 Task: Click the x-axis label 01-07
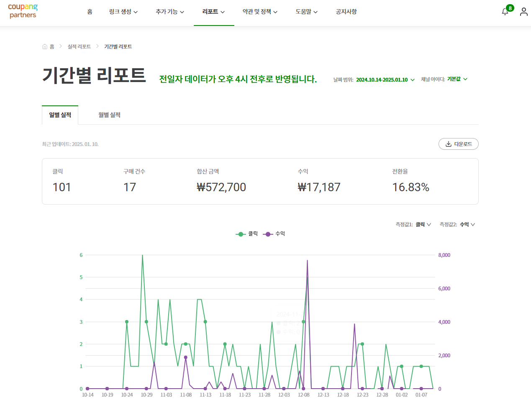(x=421, y=395)
